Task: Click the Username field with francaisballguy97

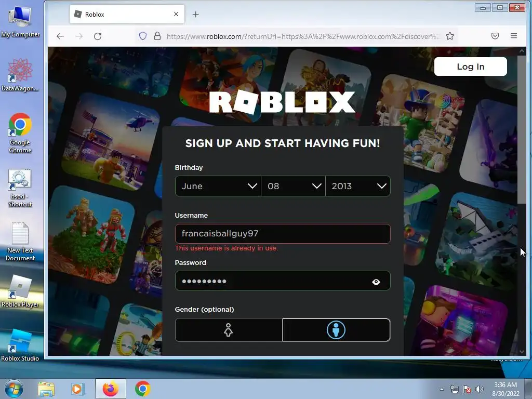Action: [x=283, y=233]
